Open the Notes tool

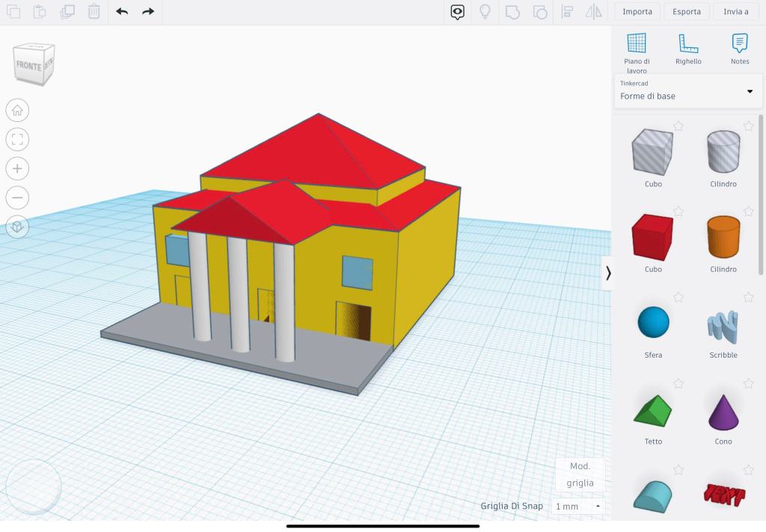point(739,49)
